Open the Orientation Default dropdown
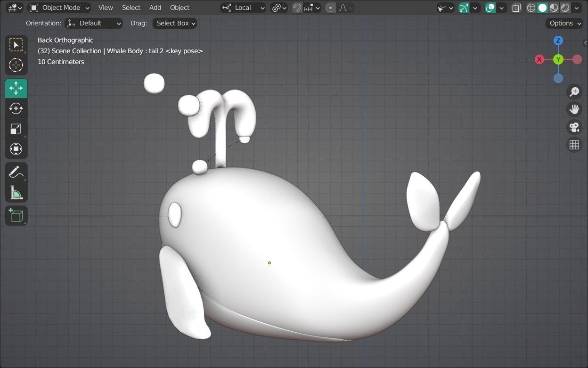 tap(93, 23)
